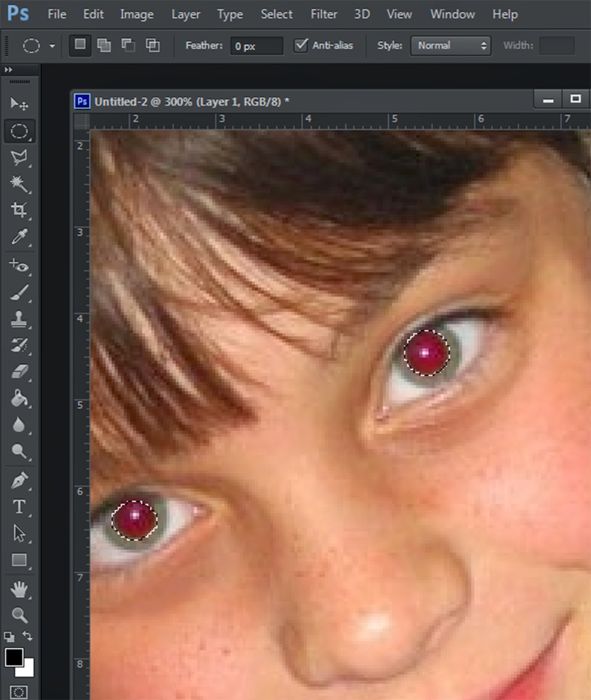Select the Polygonal Lasso tool
The image size is (591, 700).
point(19,158)
